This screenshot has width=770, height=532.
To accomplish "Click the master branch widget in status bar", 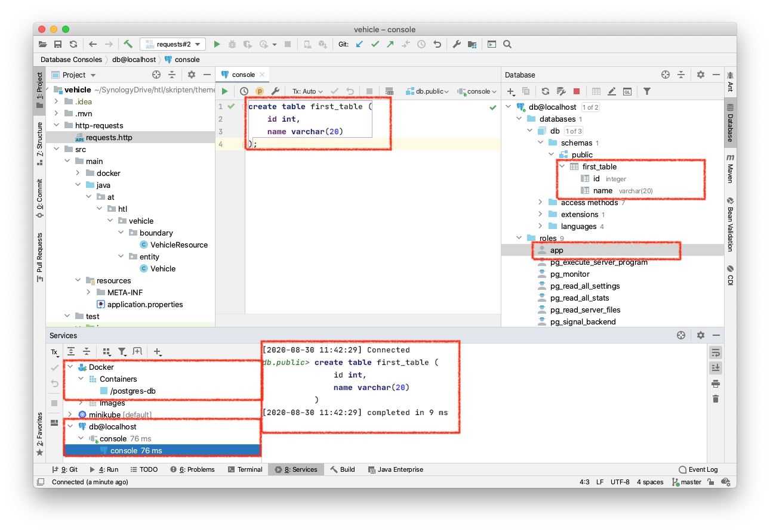I will click(686, 482).
